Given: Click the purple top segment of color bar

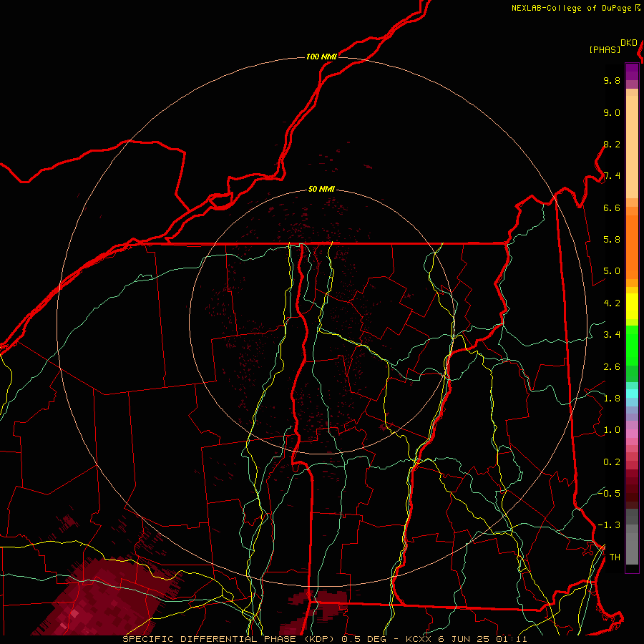Looking at the screenshot, I should pyautogui.click(x=632, y=72).
